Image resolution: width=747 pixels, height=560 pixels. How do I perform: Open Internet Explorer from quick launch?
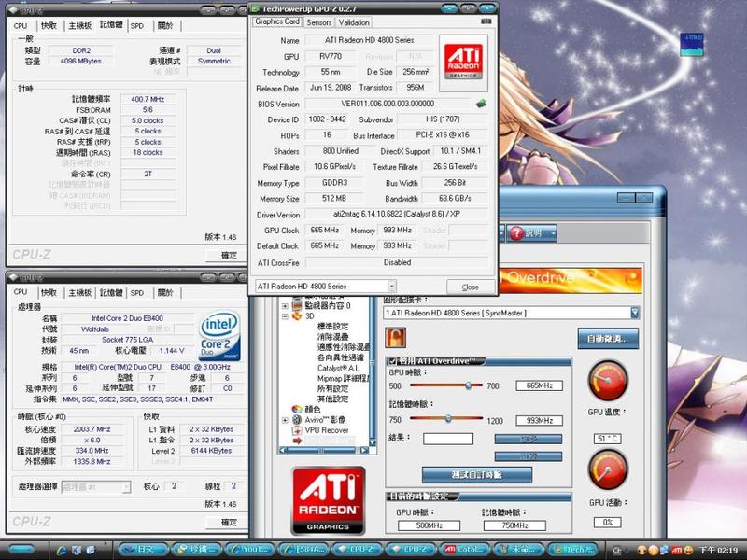(62, 550)
